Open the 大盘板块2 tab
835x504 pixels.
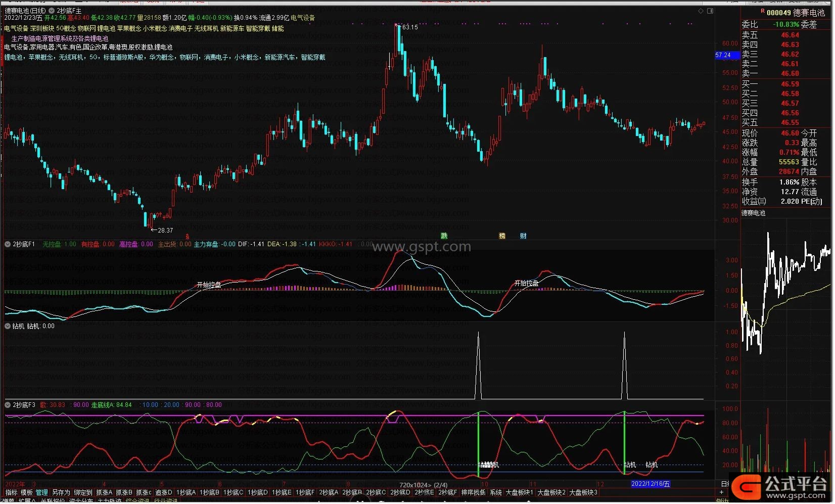[x=551, y=492]
